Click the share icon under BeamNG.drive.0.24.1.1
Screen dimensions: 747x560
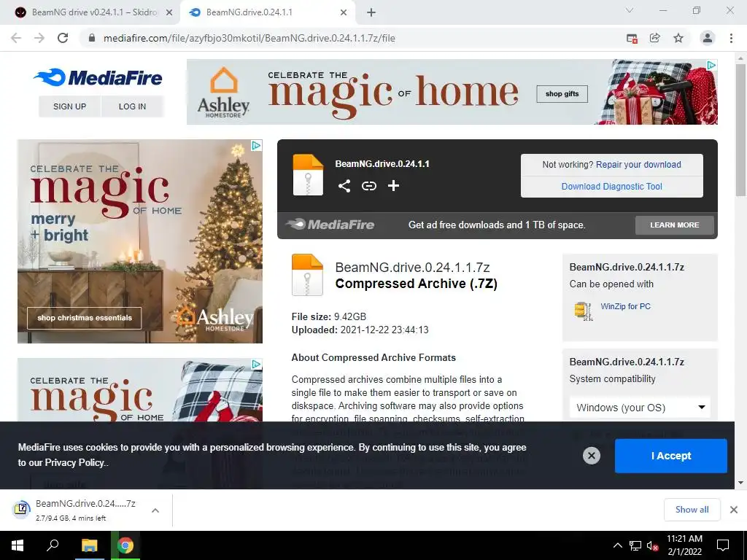point(344,186)
